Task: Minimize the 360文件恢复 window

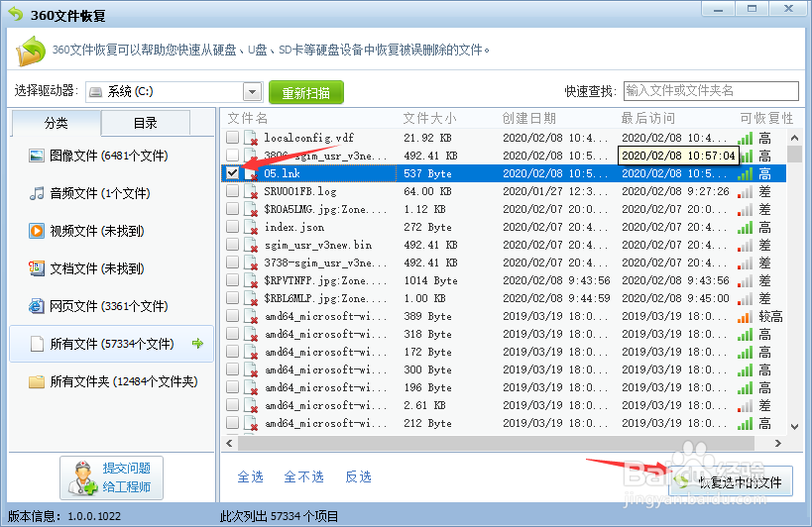Action: [x=718, y=9]
